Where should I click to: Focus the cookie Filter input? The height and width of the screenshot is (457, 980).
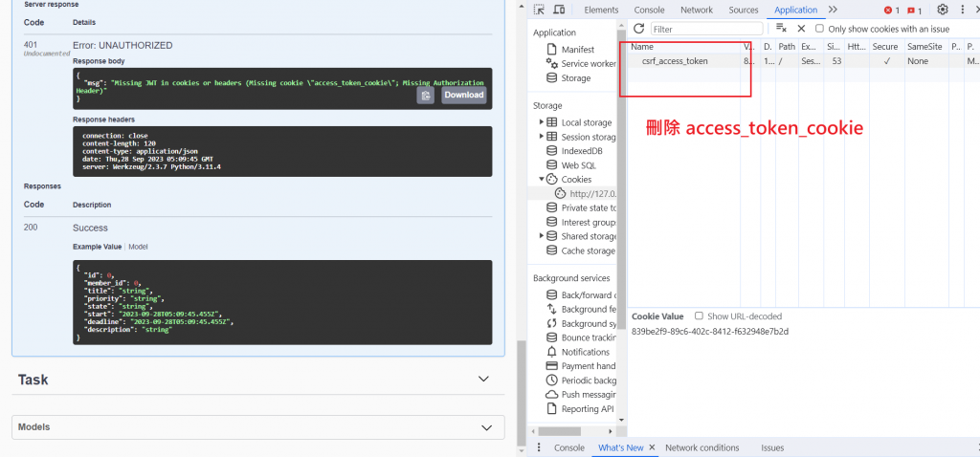tap(707, 29)
